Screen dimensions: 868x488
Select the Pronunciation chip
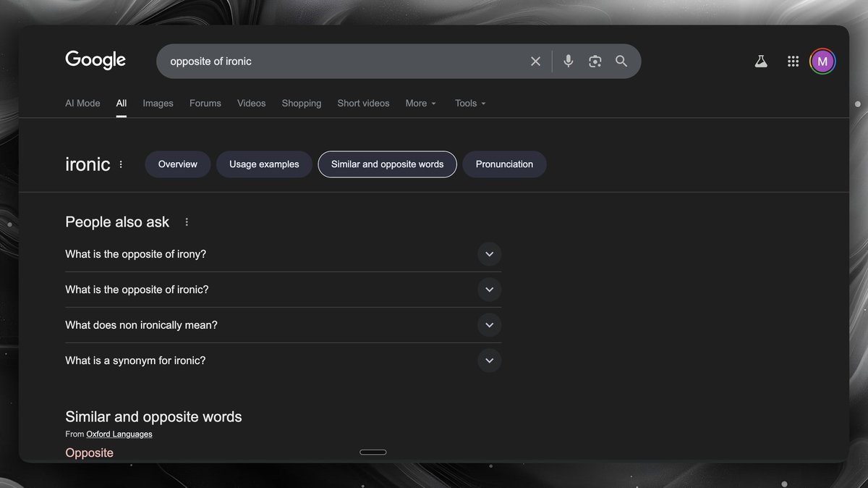(x=504, y=164)
